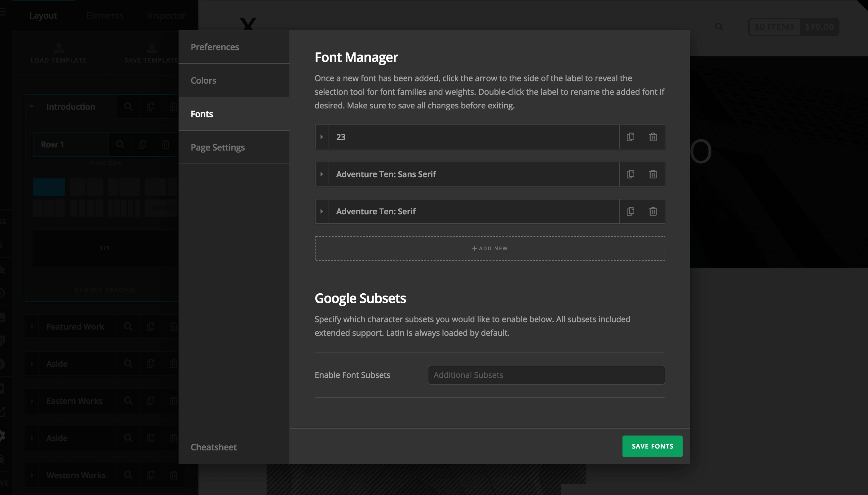Delete the font labeled 23

(x=653, y=137)
